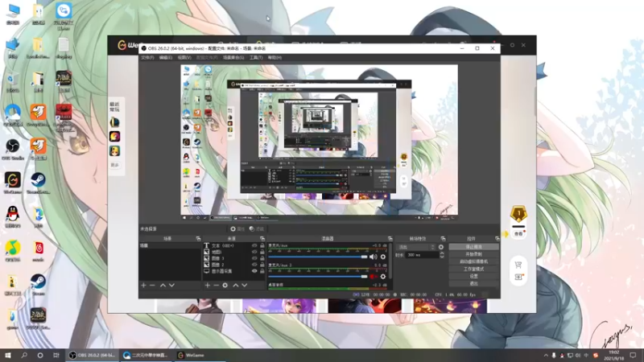
Task: Click the 麦克风/Aux 2 volume slider
Action: [x=317, y=277]
